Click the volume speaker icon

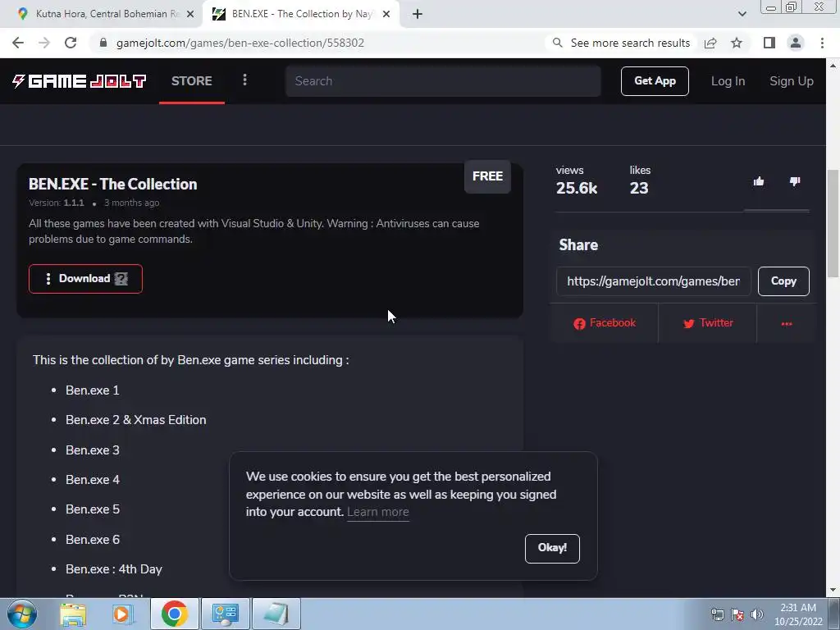pyautogui.click(x=757, y=614)
